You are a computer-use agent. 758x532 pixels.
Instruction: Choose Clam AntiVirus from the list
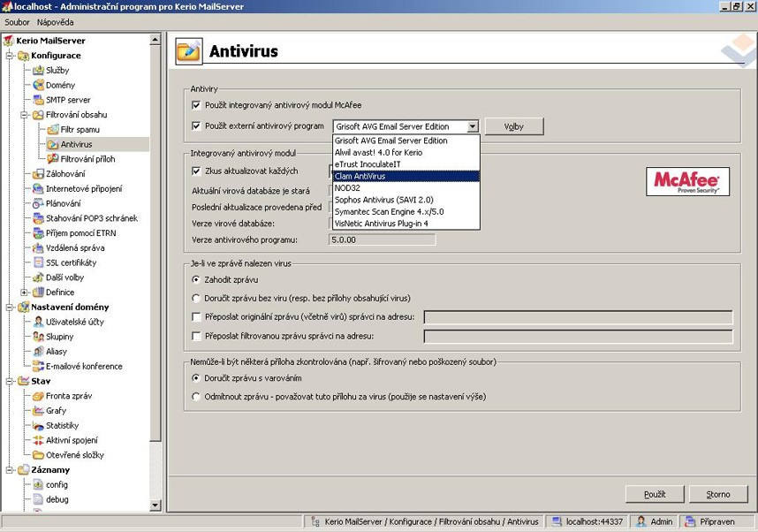pos(406,176)
